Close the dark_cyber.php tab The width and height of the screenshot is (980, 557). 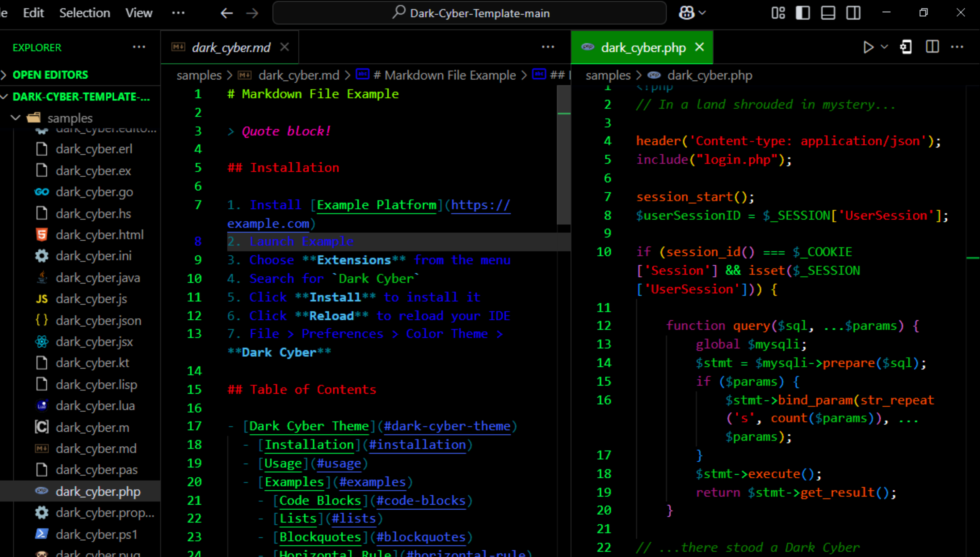[x=700, y=47]
